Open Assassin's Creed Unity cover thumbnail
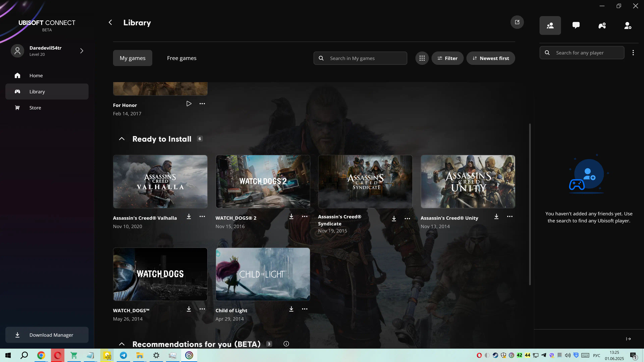644x362 pixels. click(x=468, y=182)
